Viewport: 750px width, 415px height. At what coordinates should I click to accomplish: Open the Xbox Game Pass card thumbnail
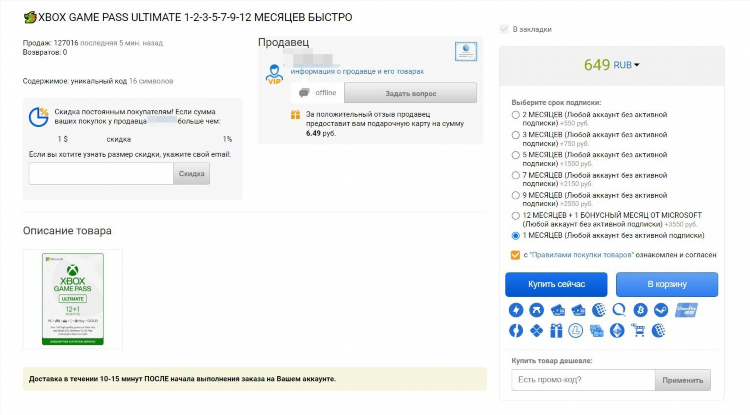[x=73, y=299]
